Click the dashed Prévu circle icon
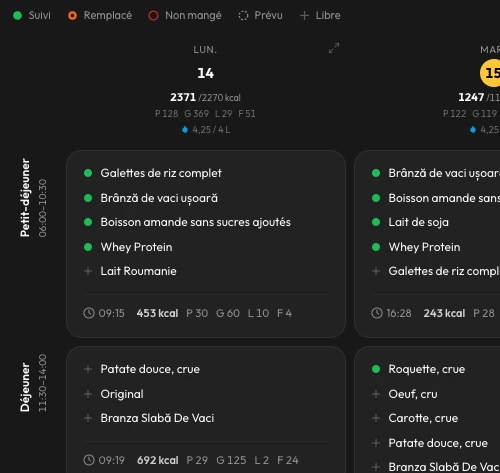This screenshot has width=500, height=473. 243,15
